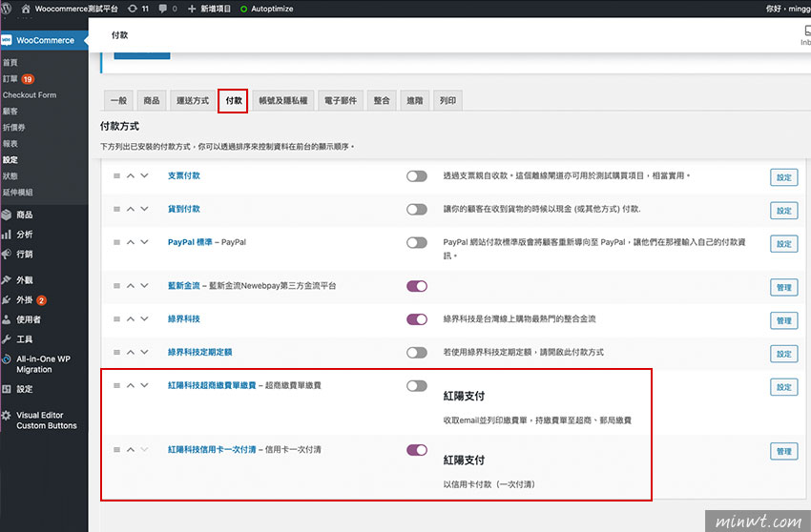The image size is (811, 532).
Task: Open the Plugins plug icon
Action: click(7, 300)
